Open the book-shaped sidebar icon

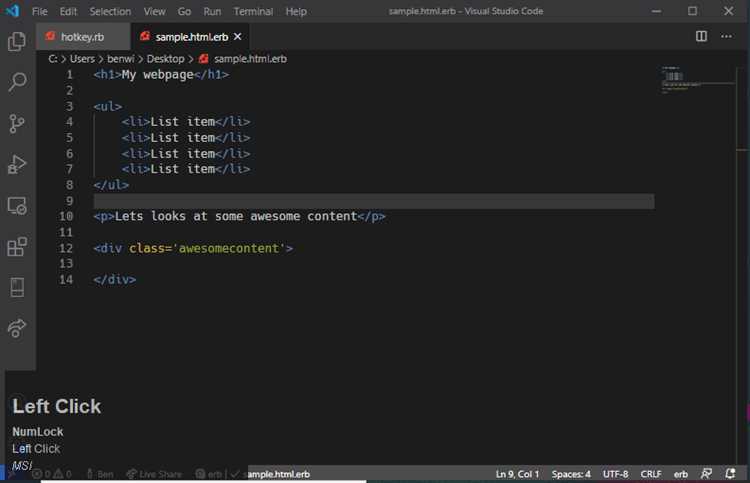pyautogui.click(x=17, y=287)
